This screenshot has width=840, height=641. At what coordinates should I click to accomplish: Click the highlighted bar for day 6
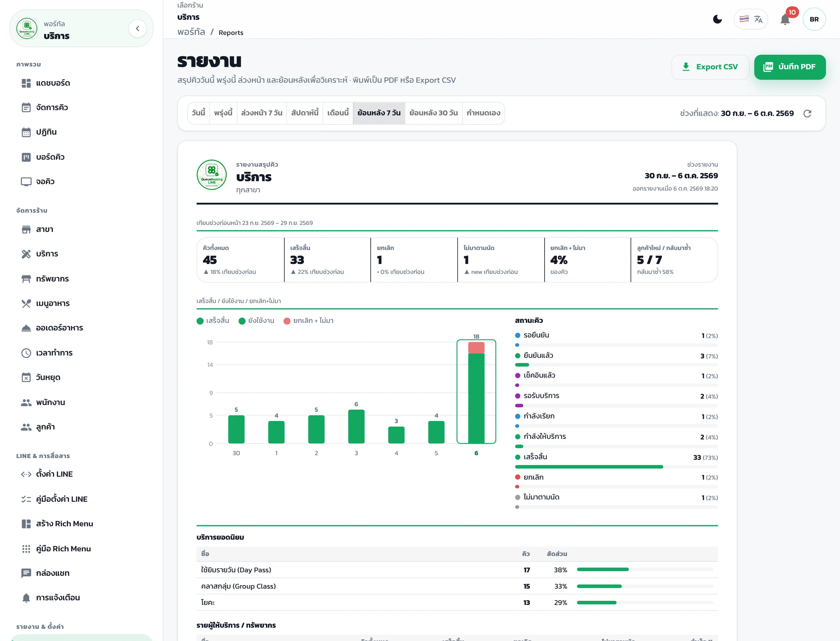click(x=476, y=392)
